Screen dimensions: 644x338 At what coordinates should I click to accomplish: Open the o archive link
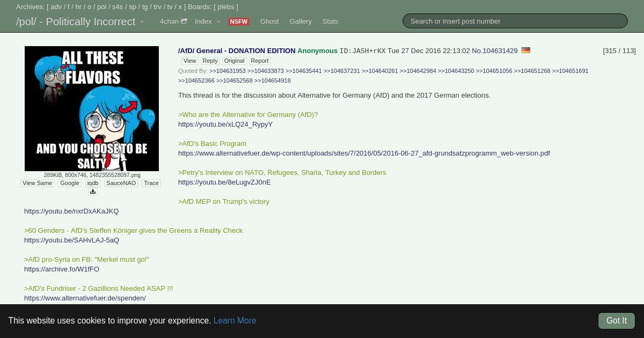click(89, 7)
